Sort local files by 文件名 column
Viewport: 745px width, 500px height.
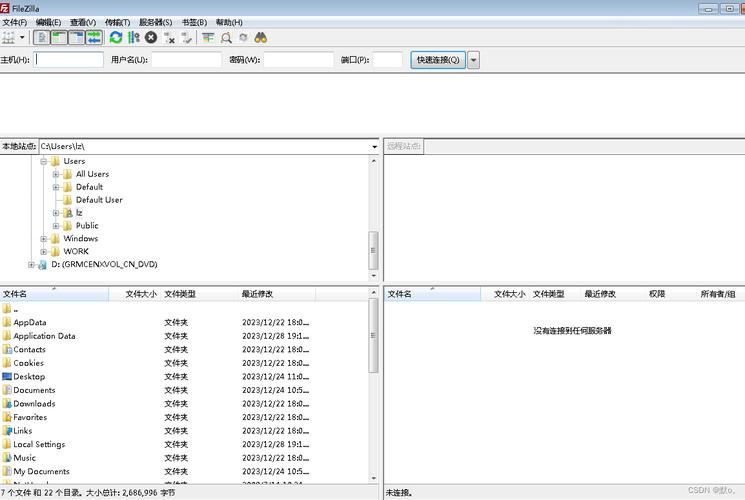pos(54,294)
